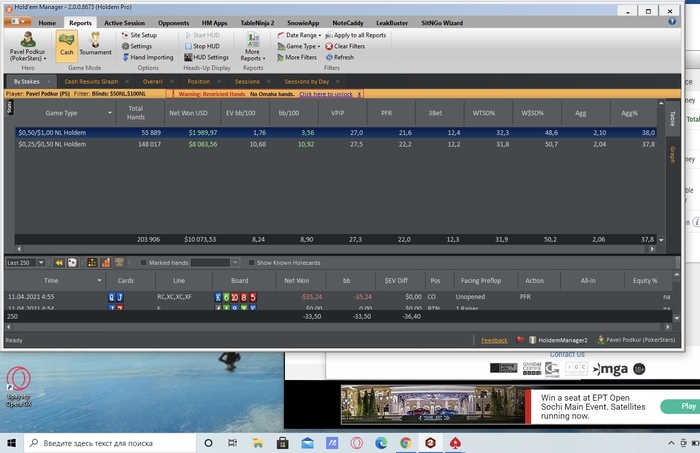Sort by Net Won USD column
Image resolution: width=700 pixels, height=453 pixels.
coord(188,113)
